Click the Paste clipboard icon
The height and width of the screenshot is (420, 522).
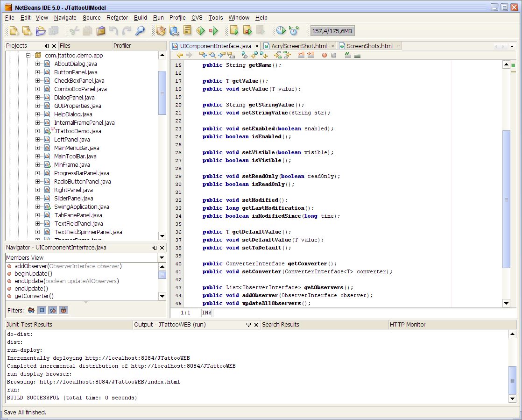100,31
